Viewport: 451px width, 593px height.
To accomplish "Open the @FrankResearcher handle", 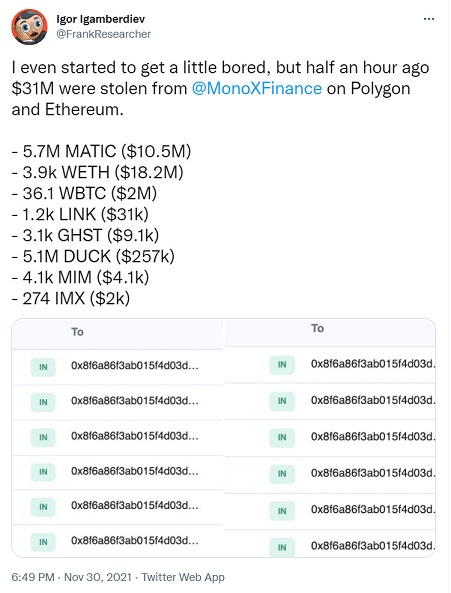I will click(104, 34).
